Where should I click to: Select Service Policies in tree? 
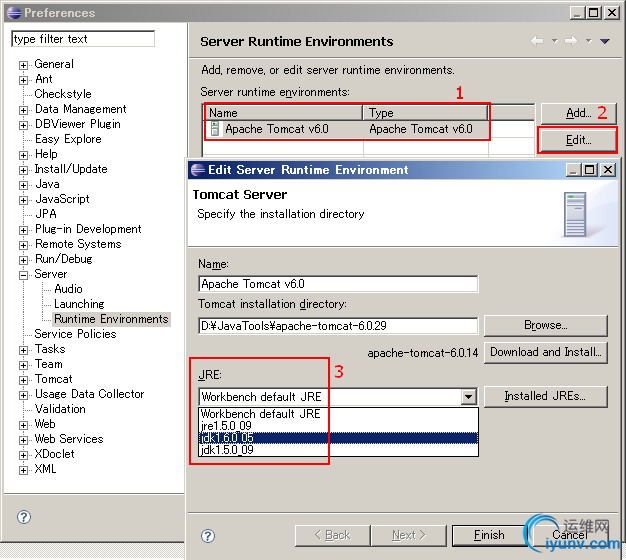click(x=75, y=334)
